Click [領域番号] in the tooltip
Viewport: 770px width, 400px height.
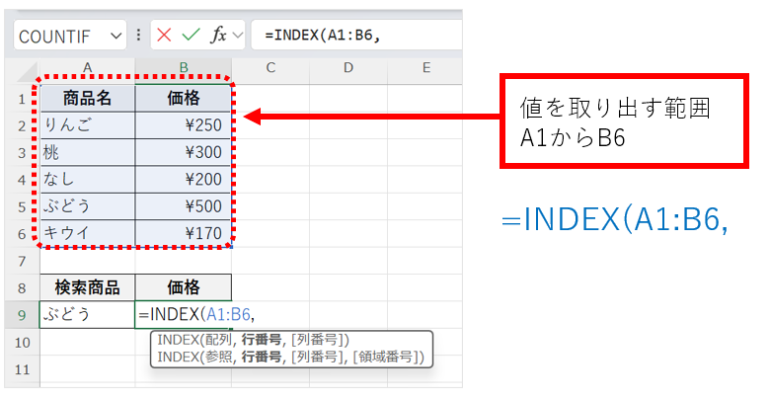[386, 357]
